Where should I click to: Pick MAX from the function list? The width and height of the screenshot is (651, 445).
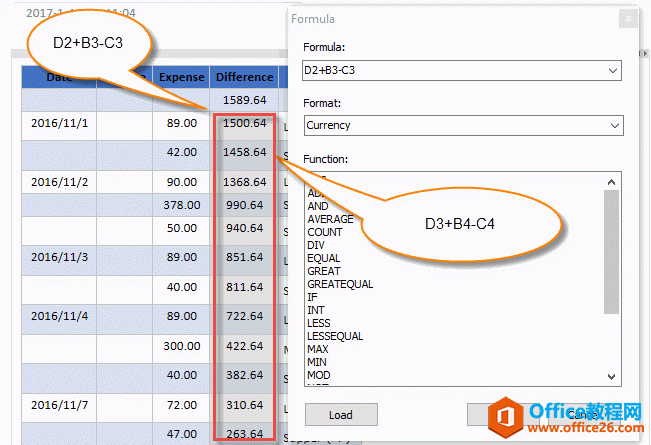(x=319, y=349)
